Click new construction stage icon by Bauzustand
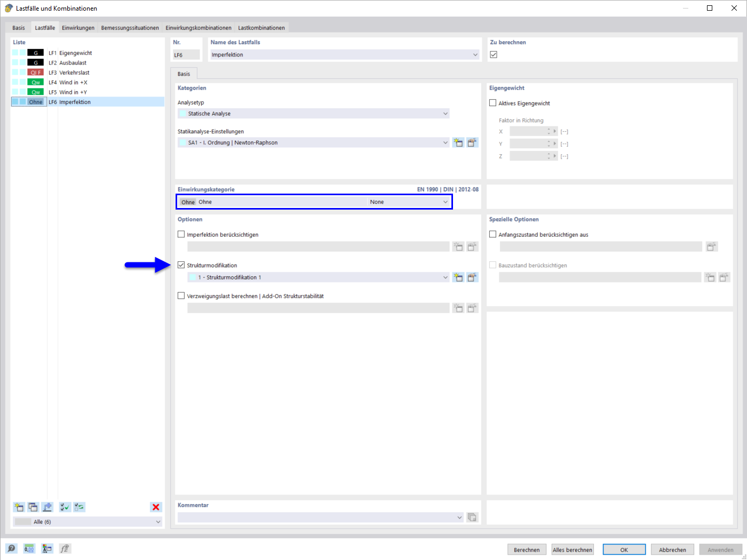The width and height of the screenshot is (747, 560). 710,277
